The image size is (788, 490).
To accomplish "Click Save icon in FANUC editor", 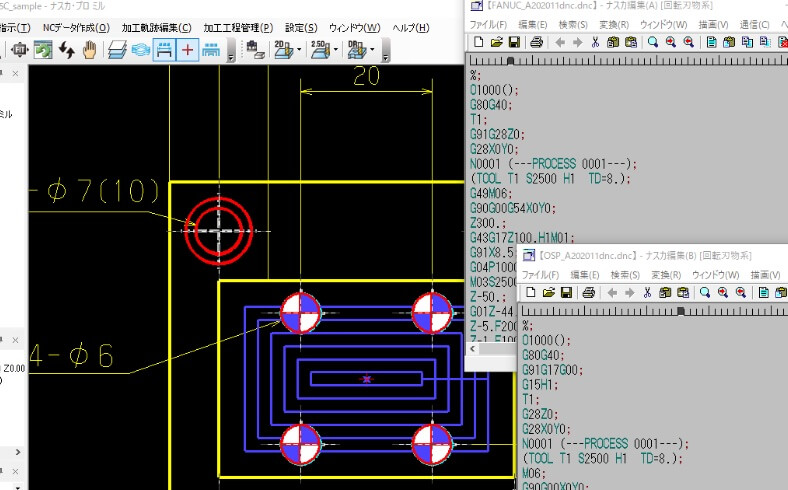I will [x=514, y=42].
